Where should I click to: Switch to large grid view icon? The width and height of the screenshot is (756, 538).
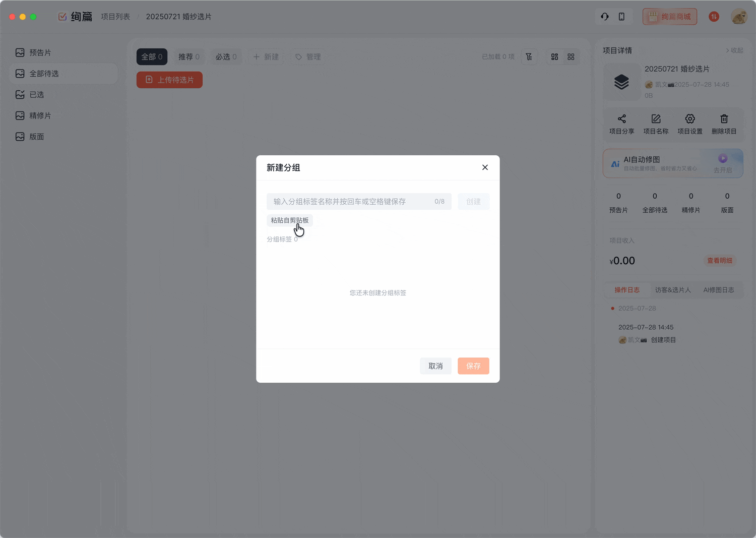pos(554,57)
